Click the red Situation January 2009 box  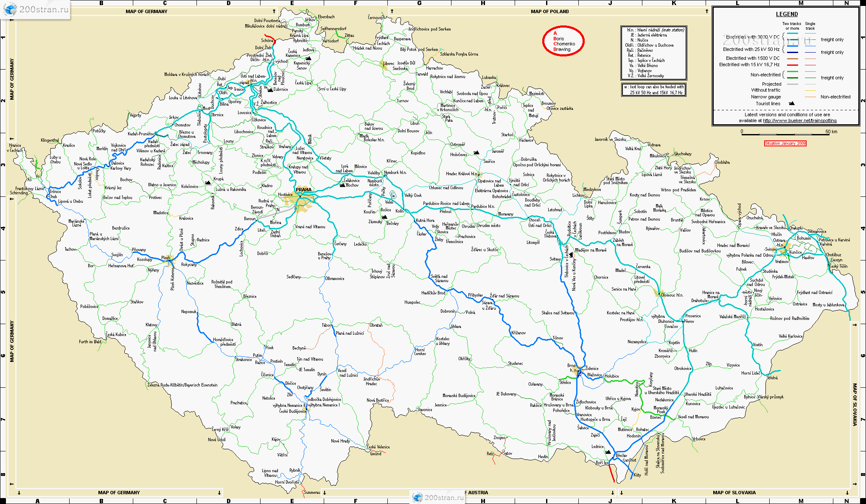785,143
